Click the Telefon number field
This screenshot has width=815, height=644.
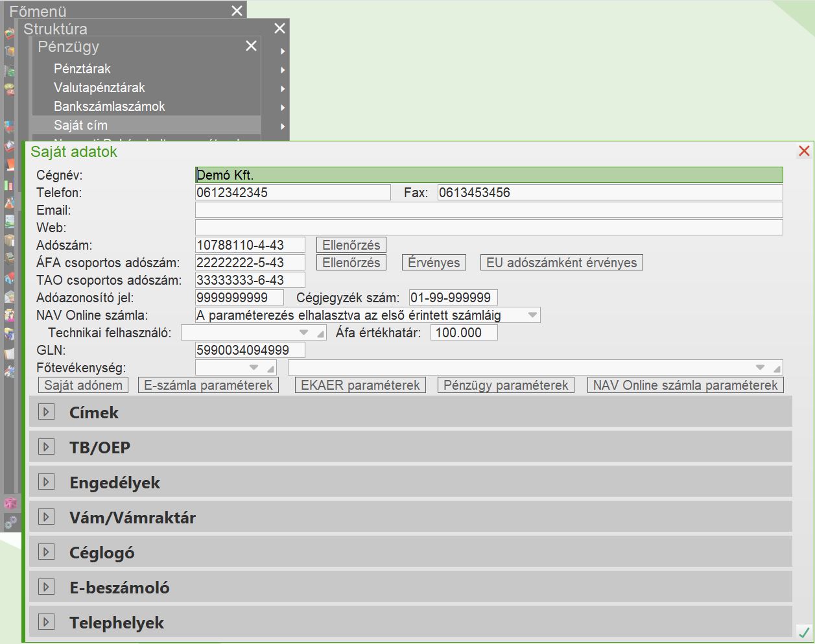point(293,193)
